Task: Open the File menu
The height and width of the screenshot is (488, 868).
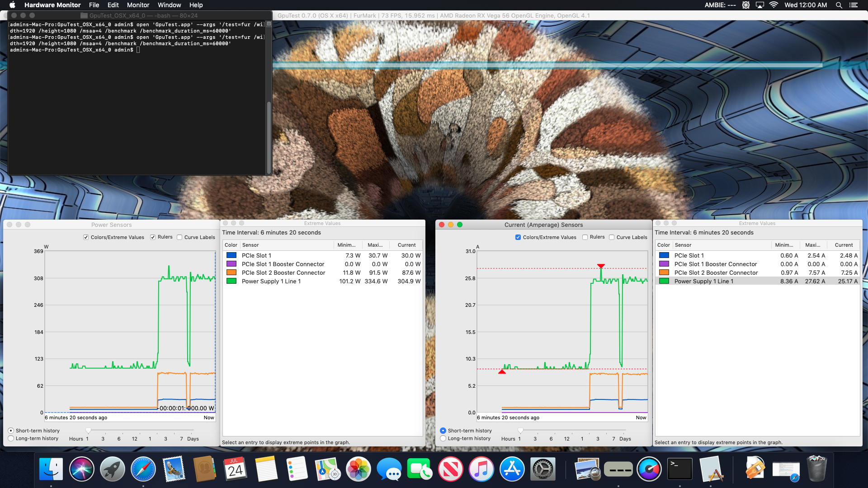Action: coord(94,5)
